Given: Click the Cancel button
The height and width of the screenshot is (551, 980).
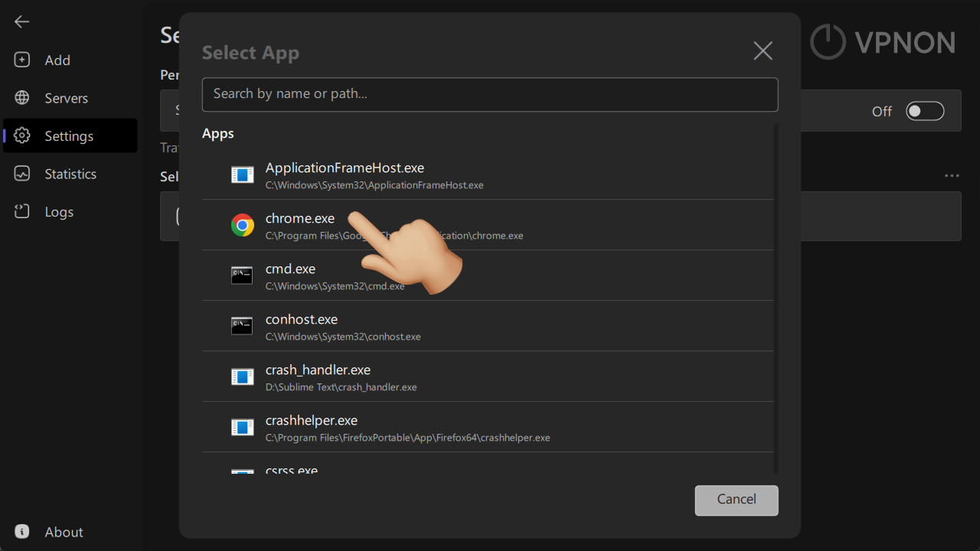Looking at the screenshot, I should point(736,500).
